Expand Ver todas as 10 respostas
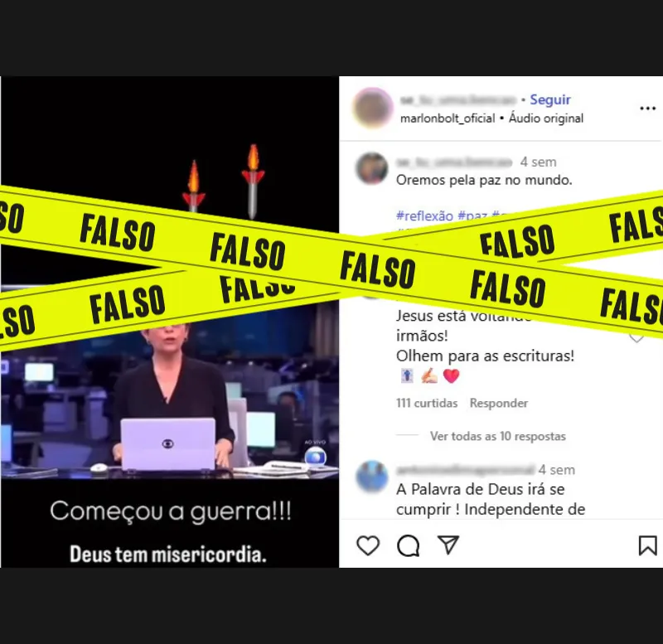The image size is (663, 644). tap(498, 436)
